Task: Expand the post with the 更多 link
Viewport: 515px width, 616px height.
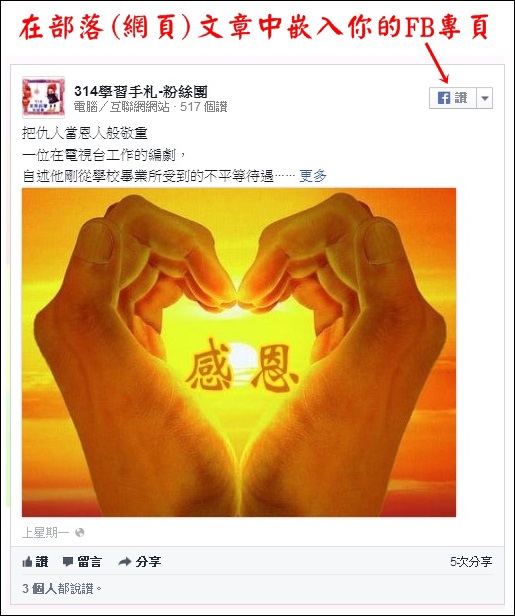Action: [x=313, y=176]
